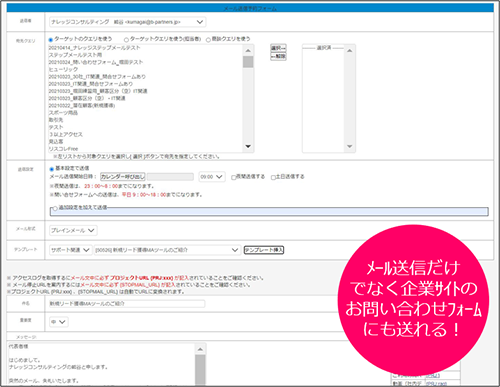This screenshot has height=387, width=500.
Task: Choose the third query-type radio option
Action: [208, 40]
